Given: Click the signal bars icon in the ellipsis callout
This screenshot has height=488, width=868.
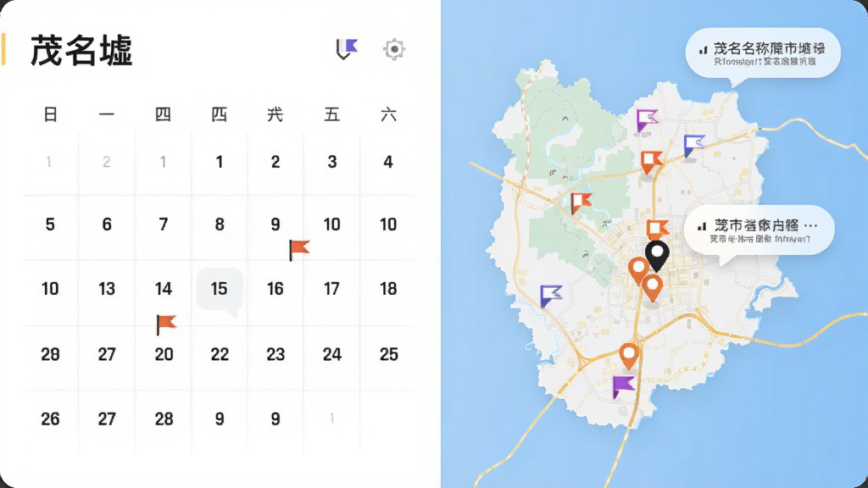Looking at the screenshot, I should click(702, 225).
